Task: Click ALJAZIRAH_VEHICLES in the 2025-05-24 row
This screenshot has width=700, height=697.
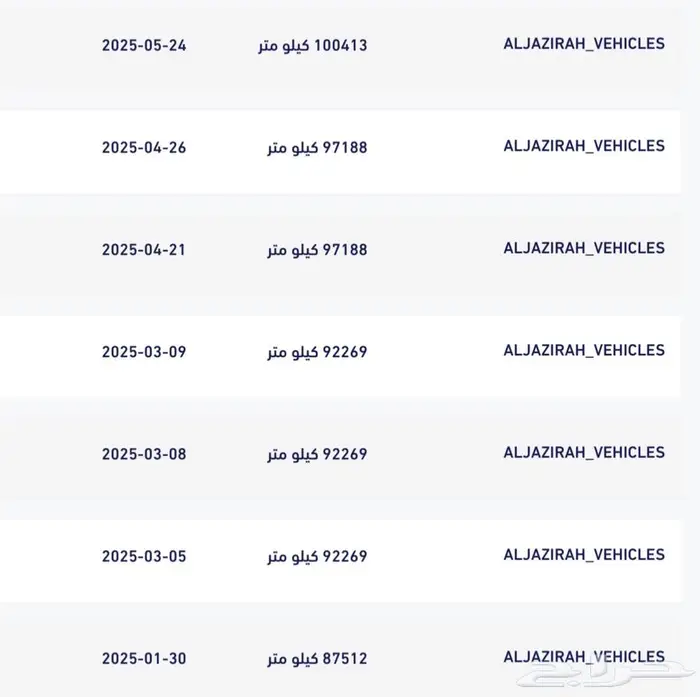Action: pyautogui.click(x=584, y=44)
